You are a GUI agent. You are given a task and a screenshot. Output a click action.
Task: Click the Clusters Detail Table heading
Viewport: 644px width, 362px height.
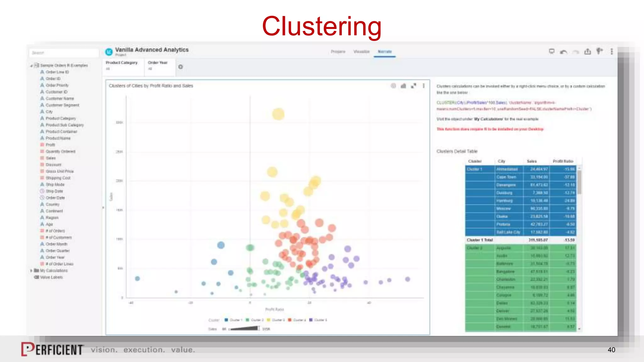click(x=457, y=151)
